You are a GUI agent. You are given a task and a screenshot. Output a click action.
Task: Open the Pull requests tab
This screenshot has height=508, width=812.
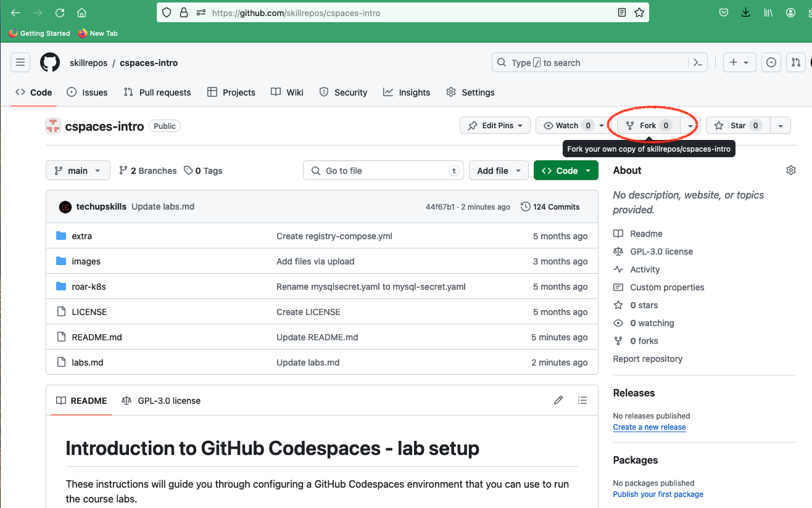pos(157,92)
